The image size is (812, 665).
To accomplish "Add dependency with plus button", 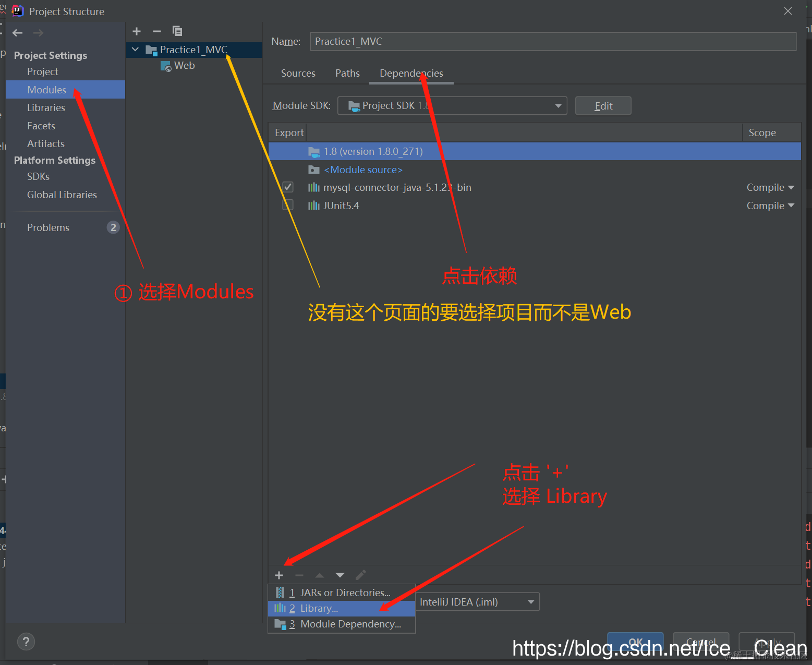I will [x=279, y=575].
